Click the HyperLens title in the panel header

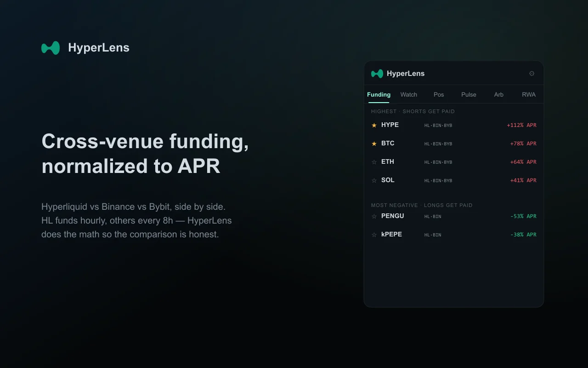406,74
